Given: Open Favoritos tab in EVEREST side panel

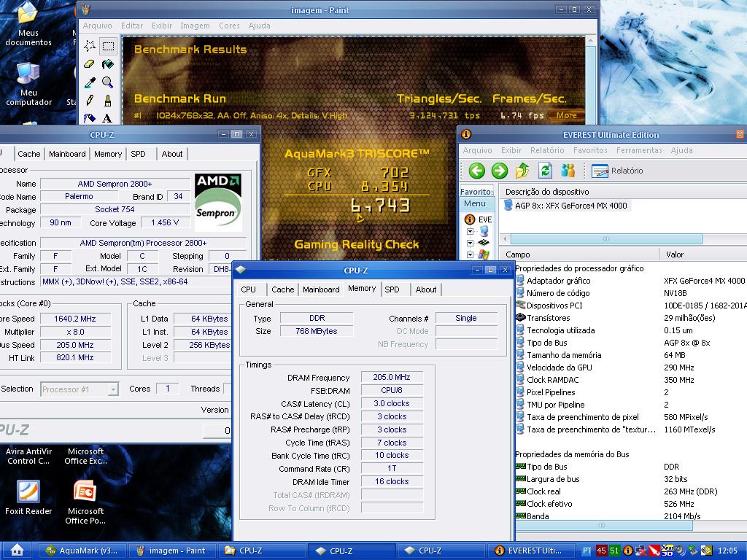Looking at the screenshot, I should click(476, 192).
